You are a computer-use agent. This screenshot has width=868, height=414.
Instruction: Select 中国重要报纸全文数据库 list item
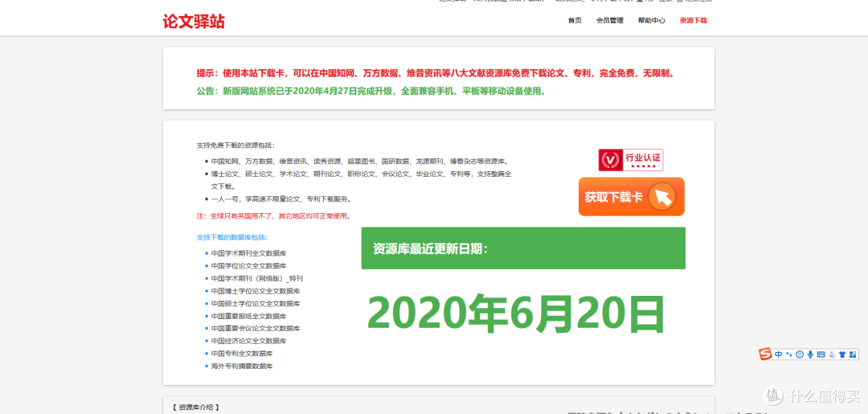click(248, 316)
